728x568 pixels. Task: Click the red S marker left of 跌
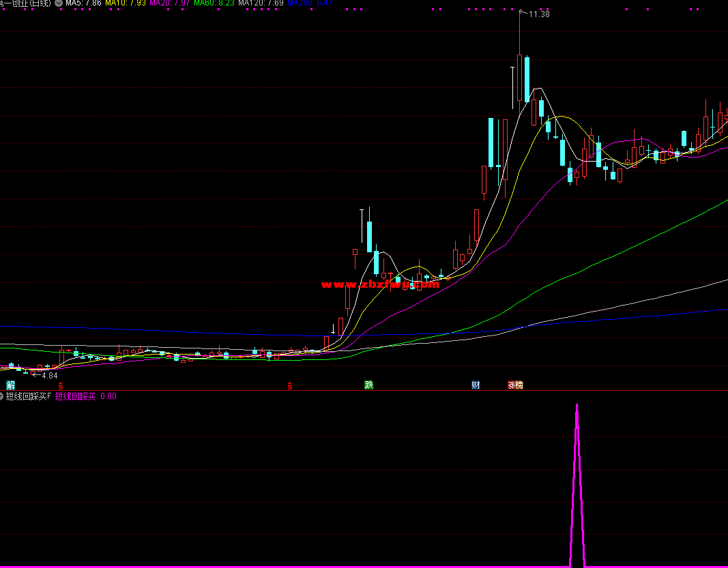pos(290,385)
